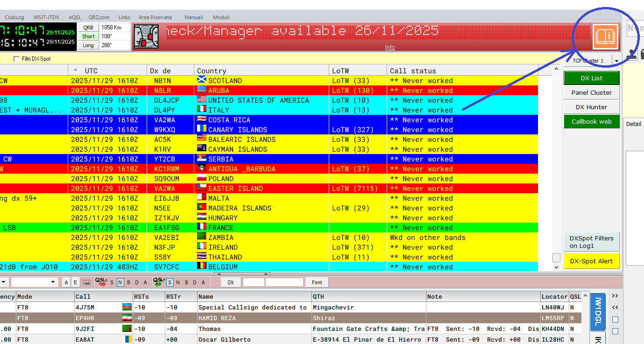Click the DX button in log toolbar
This screenshot has height=344, width=644.
231,282
